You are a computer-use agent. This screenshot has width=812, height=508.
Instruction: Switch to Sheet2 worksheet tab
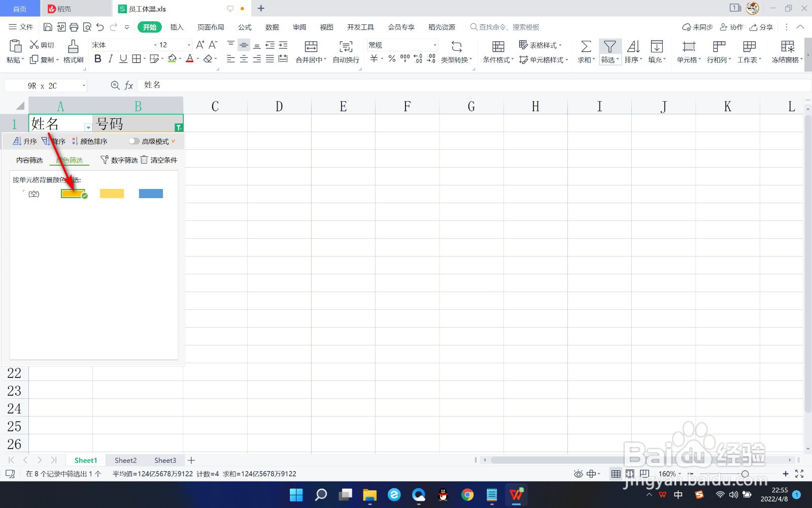tap(125, 460)
